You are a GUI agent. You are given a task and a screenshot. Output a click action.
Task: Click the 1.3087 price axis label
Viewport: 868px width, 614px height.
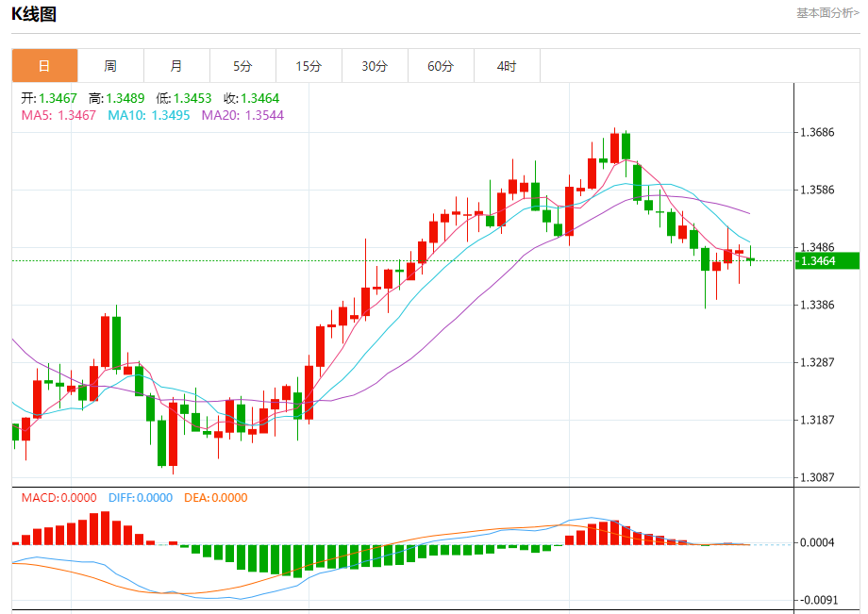(x=817, y=477)
